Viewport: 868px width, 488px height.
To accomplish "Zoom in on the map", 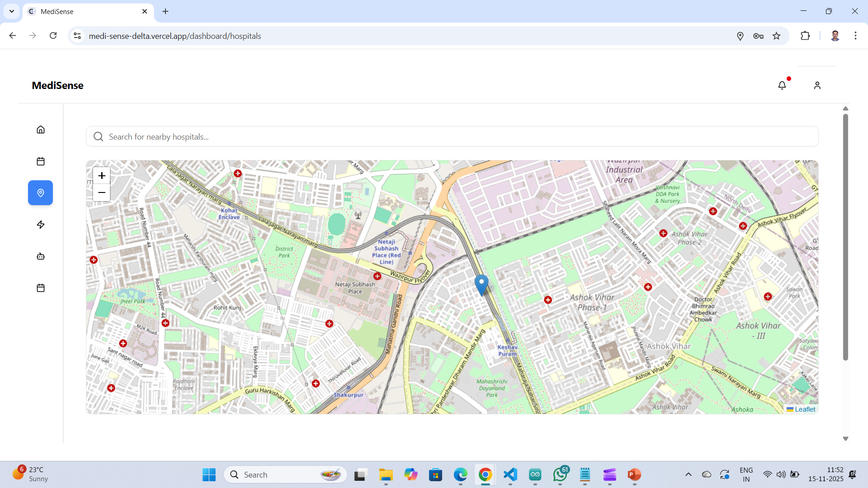I will pos(101,176).
